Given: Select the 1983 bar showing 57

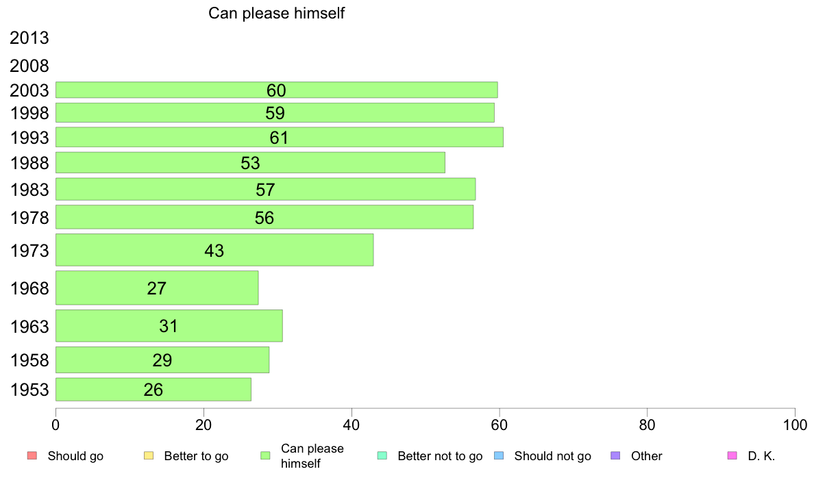Looking at the screenshot, I should point(265,189).
